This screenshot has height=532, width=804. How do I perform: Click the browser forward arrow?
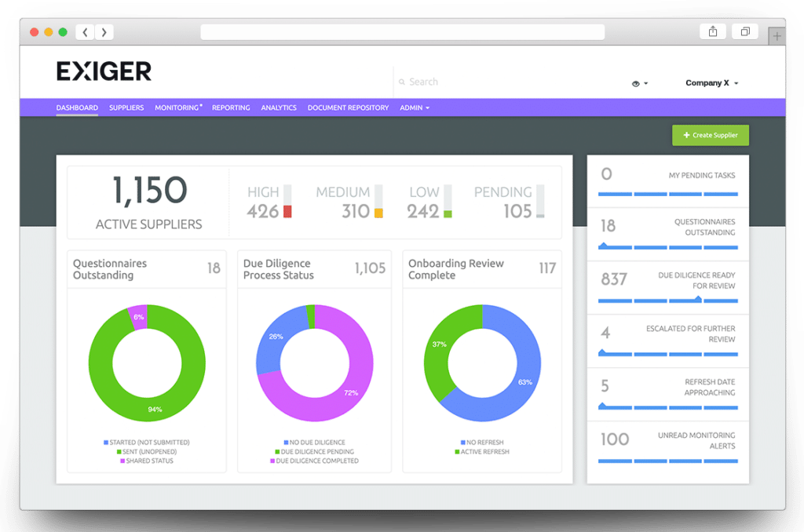click(104, 32)
